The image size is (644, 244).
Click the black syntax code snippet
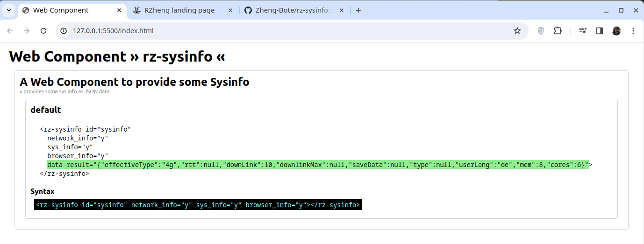click(x=198, y=205)
